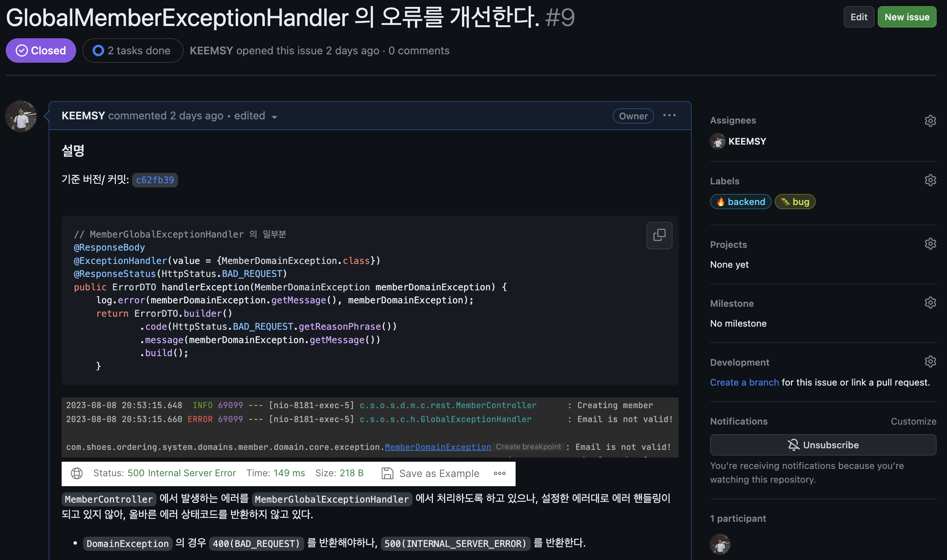Click the Milestone heading
Viewport: 947px width, 560px height.
[x=732, y=303]
